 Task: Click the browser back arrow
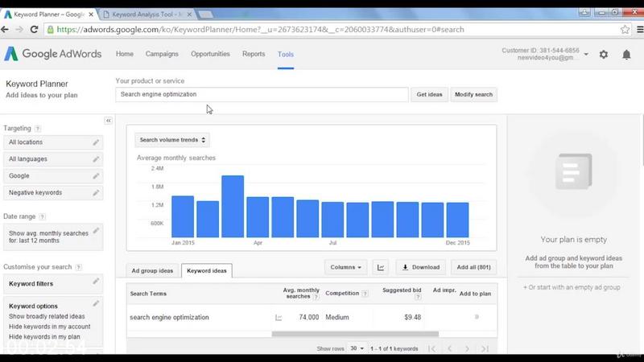[5, 30]
